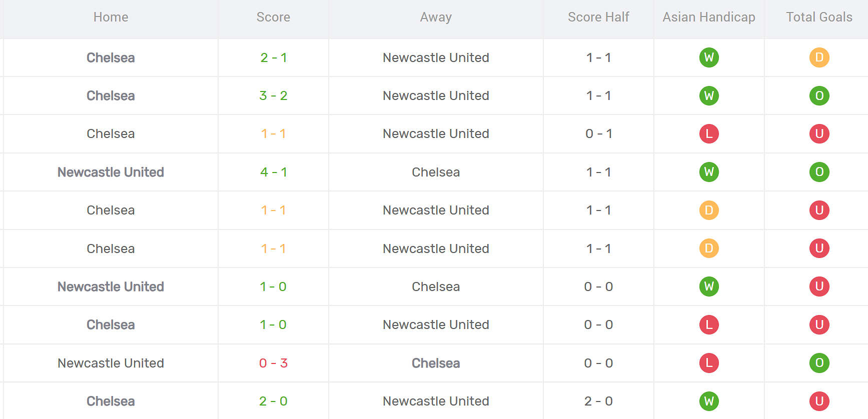Click home team Chelsea in the 2 - 0 match
This screenshot has height=419, width=868.
click(111, 401)
